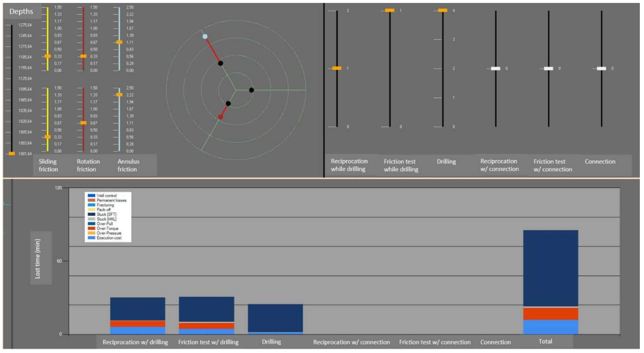The height and width of the screenshot is (353, 644).
Task: Click white Reciprocation w/ connection slider handle
Action: point(495,69)
